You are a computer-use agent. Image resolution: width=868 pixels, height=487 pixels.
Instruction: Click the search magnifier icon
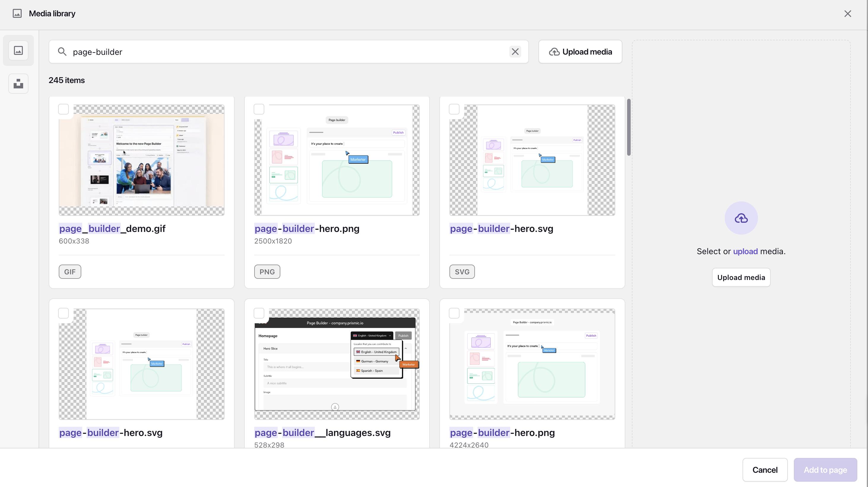[x=62, y=52]
